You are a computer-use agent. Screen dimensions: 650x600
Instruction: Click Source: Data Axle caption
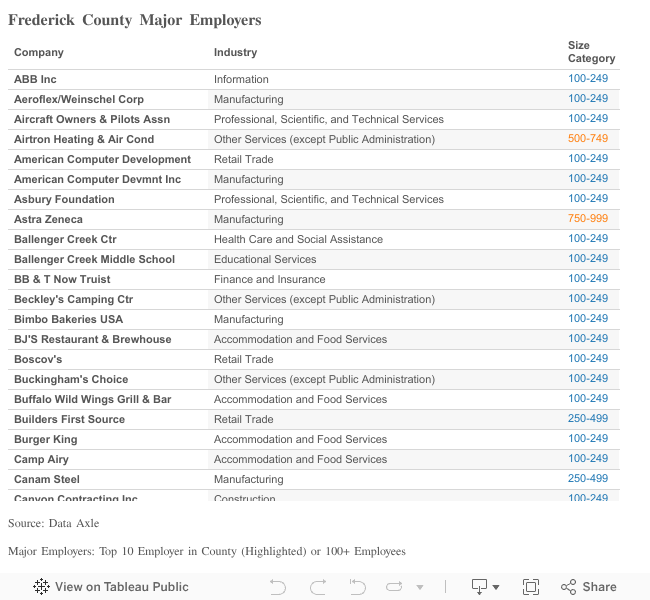pos(53,523)
